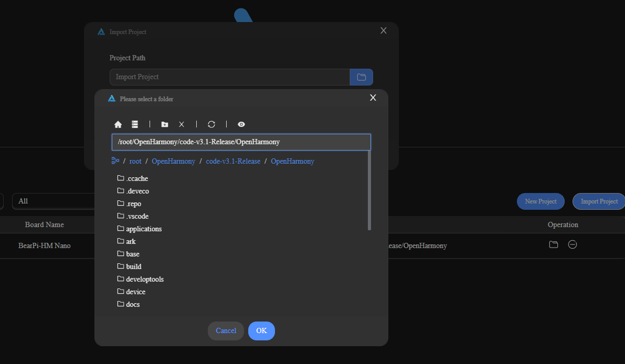Select the base folder
625x364 pixels.
[129, 254]
